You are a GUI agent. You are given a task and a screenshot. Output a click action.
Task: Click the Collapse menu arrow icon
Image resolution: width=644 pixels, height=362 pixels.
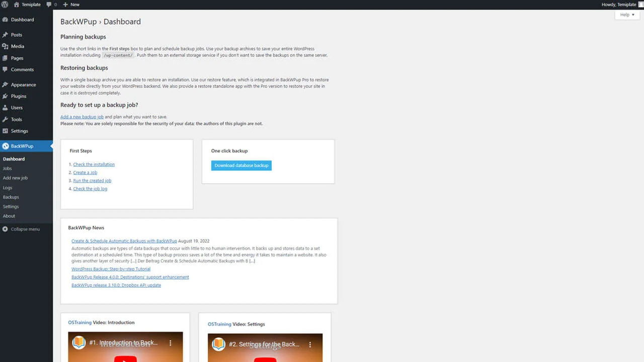(x=5, y=229)
